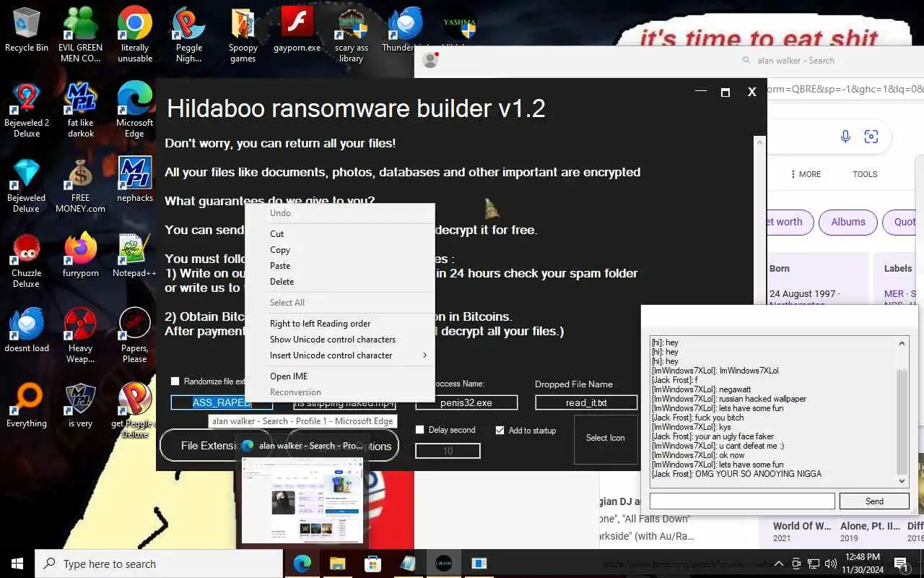Open the Everything search desktop icon
This screenshot has width=924, height=578.
(27, 405)
